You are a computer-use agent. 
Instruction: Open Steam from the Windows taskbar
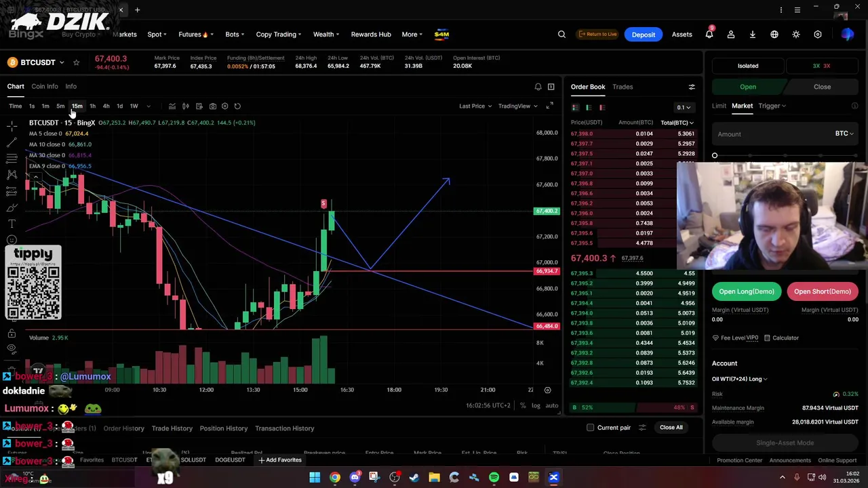click(414, 478)
